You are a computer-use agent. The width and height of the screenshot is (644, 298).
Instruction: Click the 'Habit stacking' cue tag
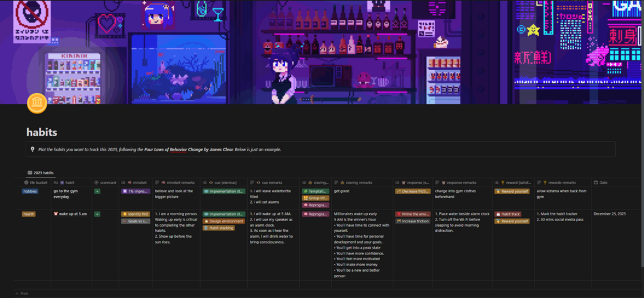coord(219,228)
